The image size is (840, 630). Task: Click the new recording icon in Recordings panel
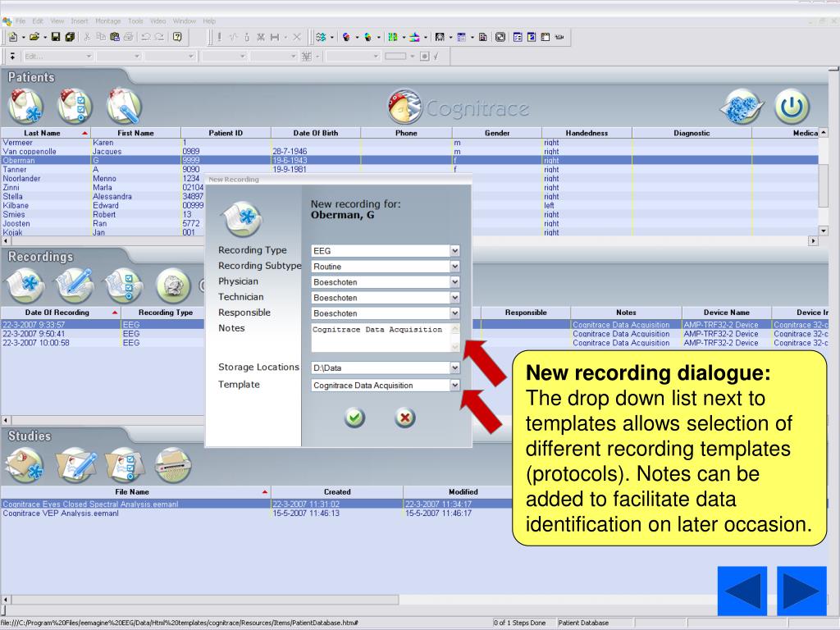[x=25, y=285]
